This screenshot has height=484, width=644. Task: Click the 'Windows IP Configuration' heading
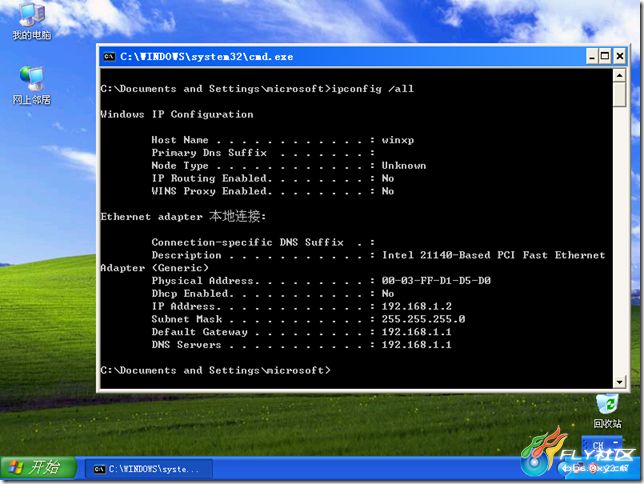(x=177, y=114)
